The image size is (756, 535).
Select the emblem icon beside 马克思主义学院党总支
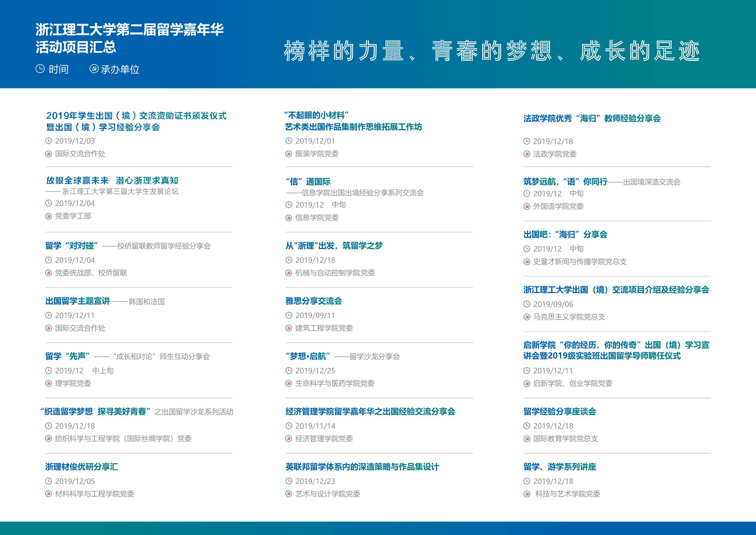527,317
